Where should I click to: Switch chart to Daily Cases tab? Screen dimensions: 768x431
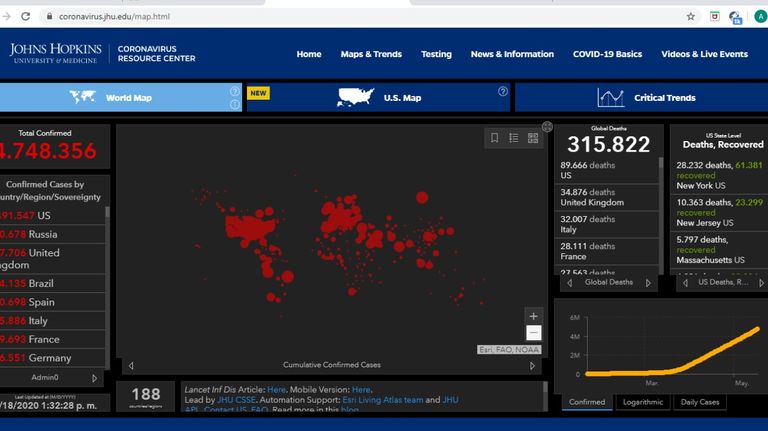point(700,402)
